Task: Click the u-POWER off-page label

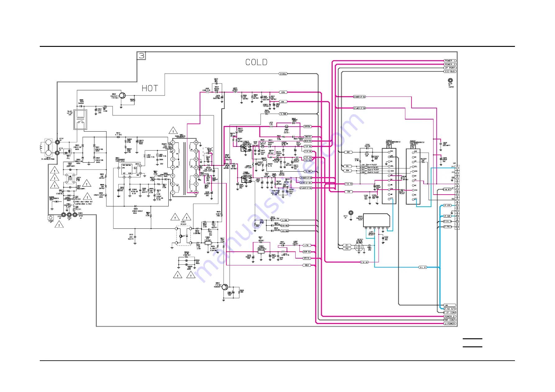Action: (450, 323)
